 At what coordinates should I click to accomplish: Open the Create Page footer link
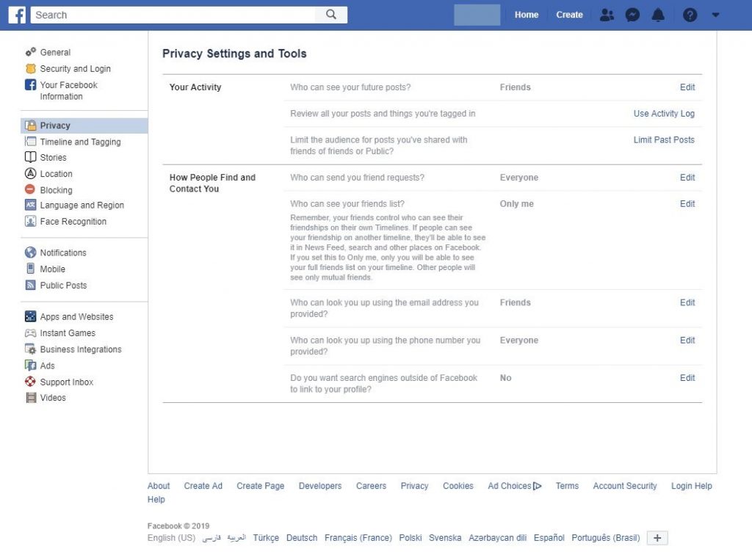point(261,486)
